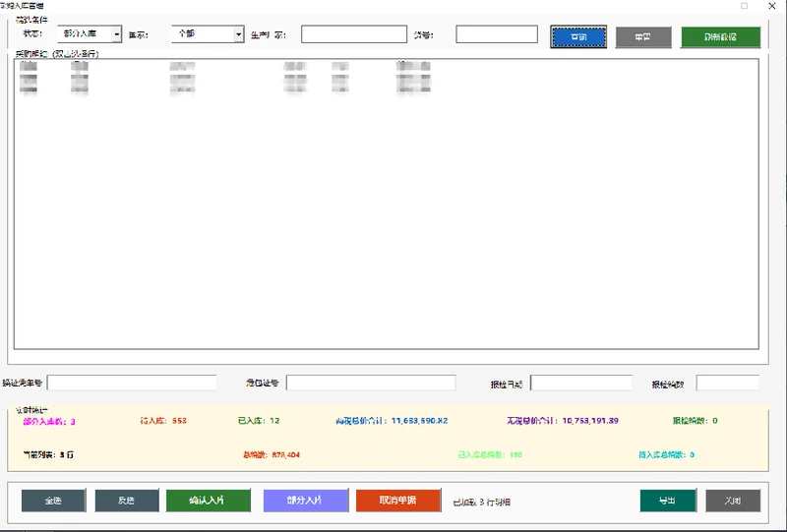Click the green 确认入库 confirm button
Viewport: 787px width, 532px height.
(209, 501)
